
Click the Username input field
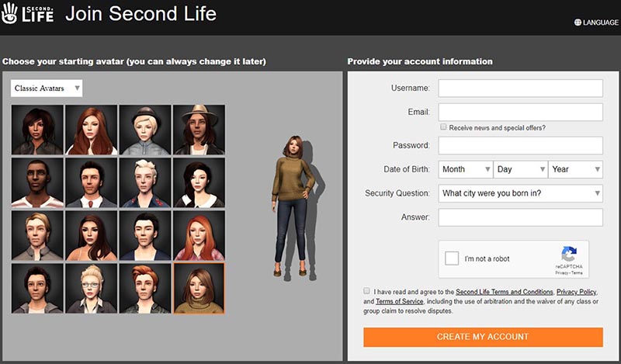tap(520, 88)
